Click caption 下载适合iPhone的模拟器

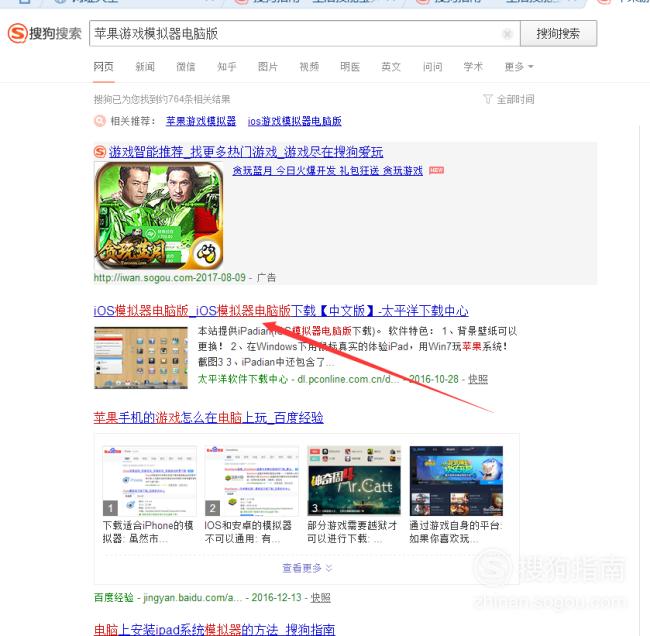click(x=148, y=532)
